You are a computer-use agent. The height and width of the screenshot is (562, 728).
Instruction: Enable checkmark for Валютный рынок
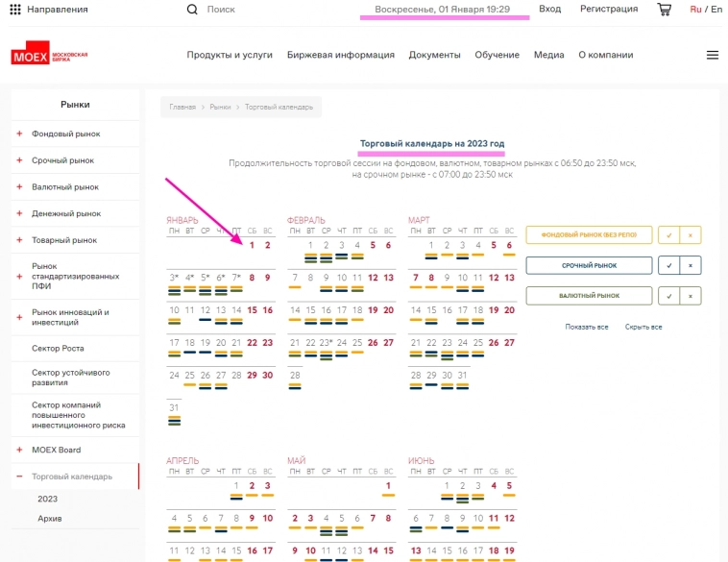668,296
